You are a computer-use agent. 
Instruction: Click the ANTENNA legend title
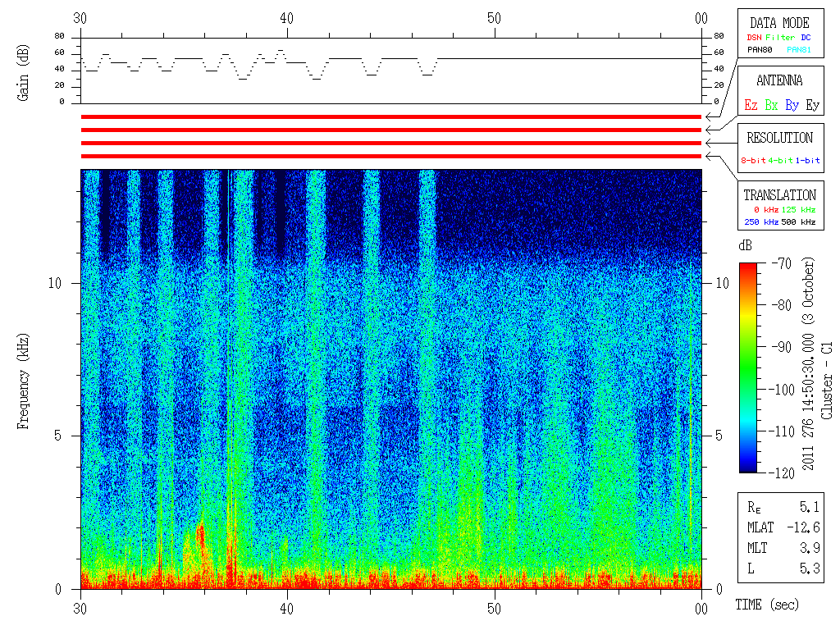pyautogui.click(x=779, y=80)
